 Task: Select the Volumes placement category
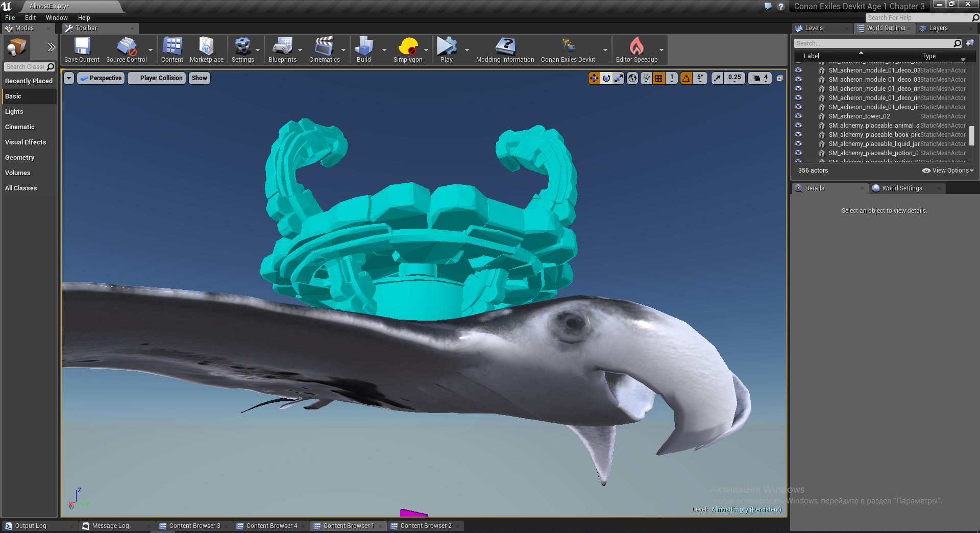29,173
